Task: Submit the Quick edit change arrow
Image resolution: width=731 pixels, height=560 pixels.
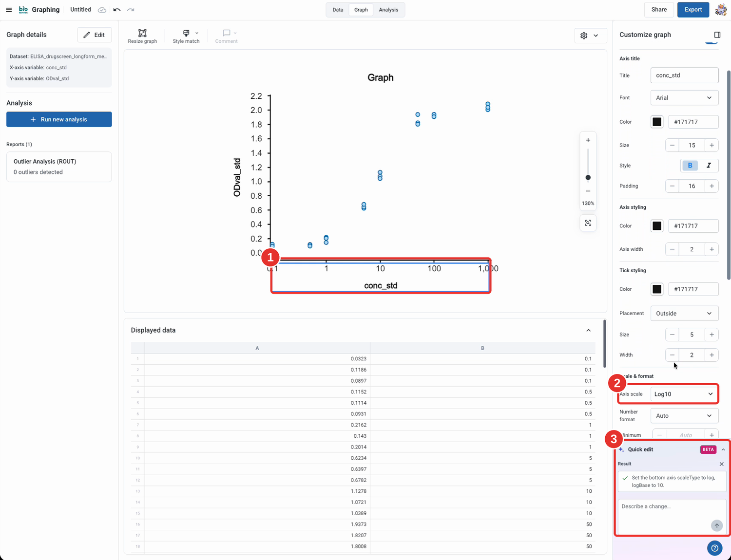Action: coord(716,525)
